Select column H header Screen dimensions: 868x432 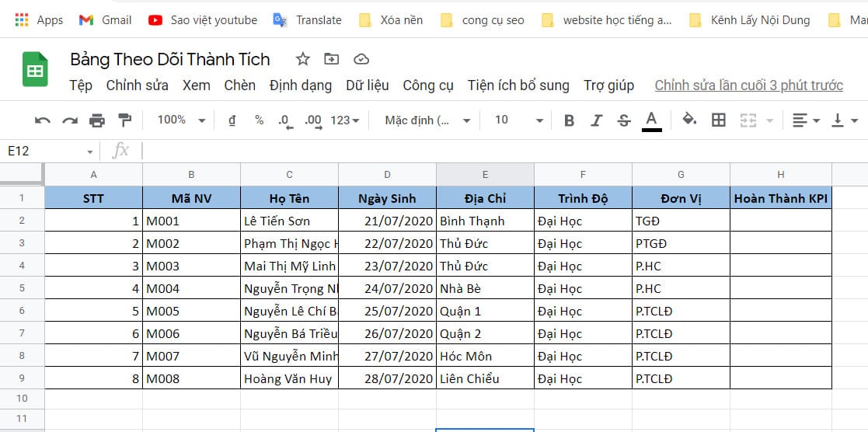pyautogui.click(x=780, y=175)
